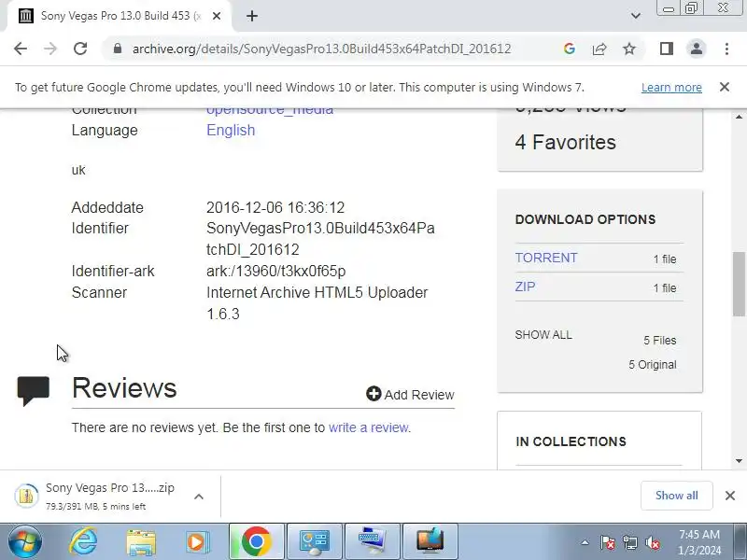747x560 pixels.
Task: Click the scrollbar down arrow
Action: [x=739, y=460]
